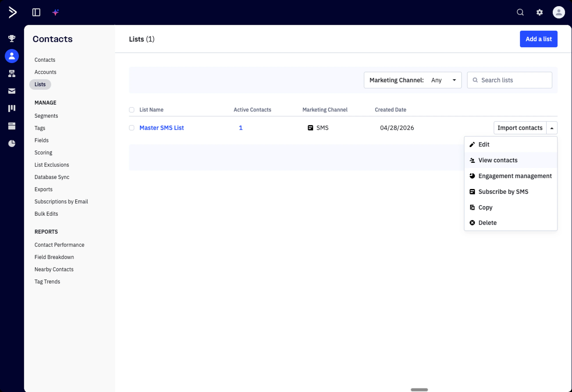The image size is (572, 392).
Task: Open Fields under Manage
Action: [41, 140]
